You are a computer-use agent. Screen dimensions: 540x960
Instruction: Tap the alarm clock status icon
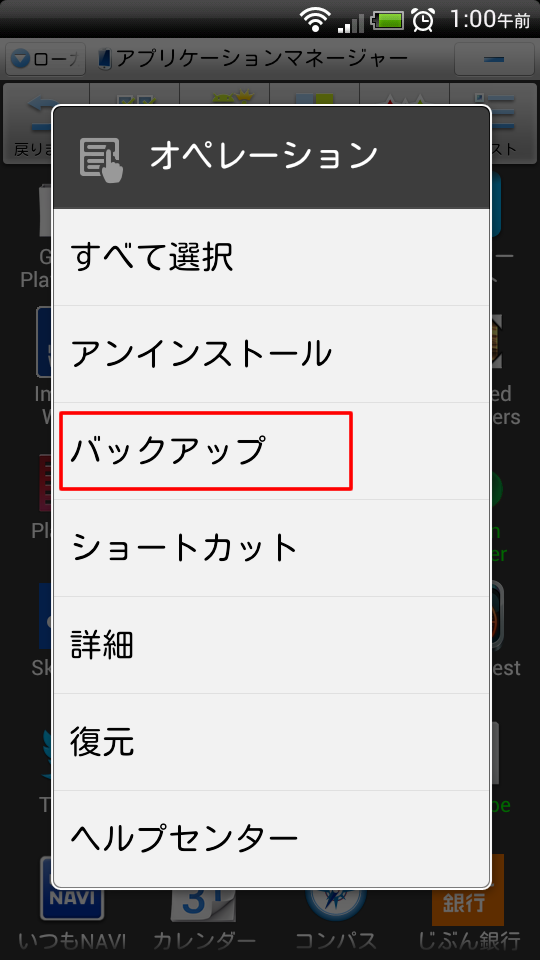(424, 20)
